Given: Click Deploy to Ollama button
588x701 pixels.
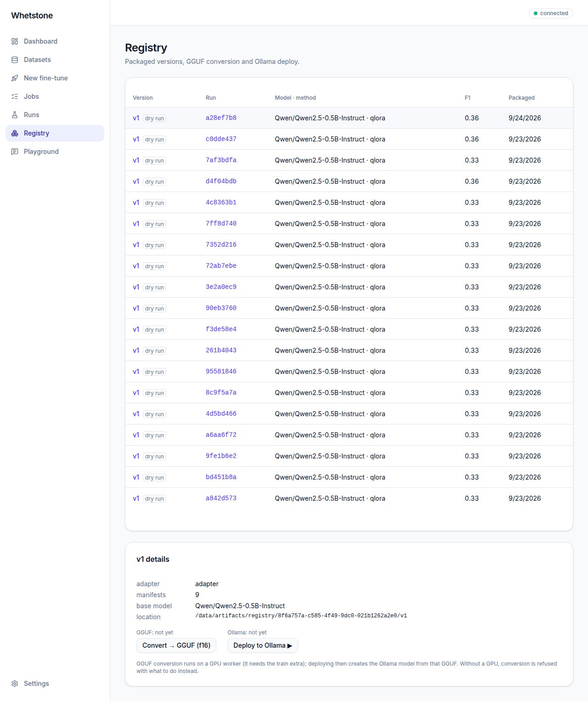Looking at the screenshot, I should (263, 645).
